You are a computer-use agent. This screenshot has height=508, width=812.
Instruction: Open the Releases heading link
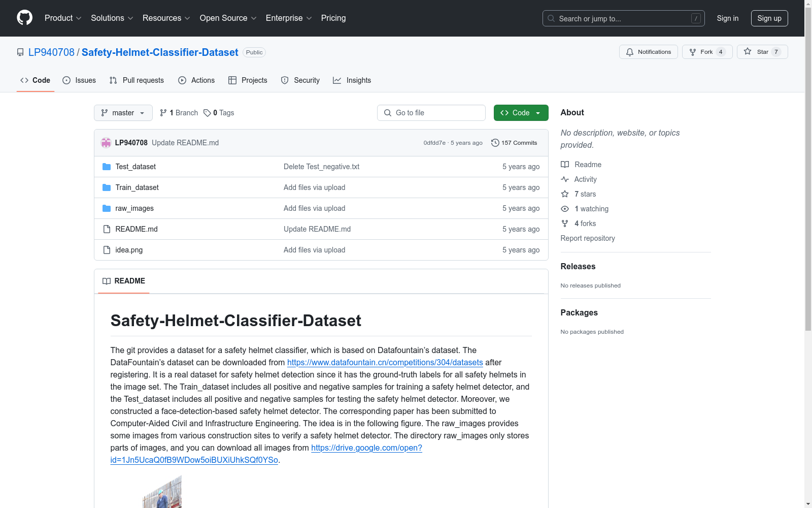coord(578,266)
